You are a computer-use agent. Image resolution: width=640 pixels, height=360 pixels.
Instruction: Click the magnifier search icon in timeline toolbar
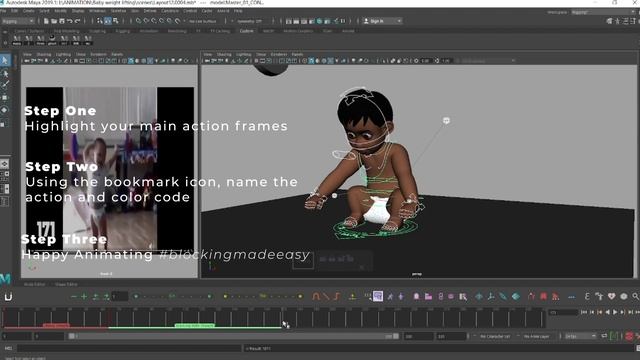[x=636, y=296]
